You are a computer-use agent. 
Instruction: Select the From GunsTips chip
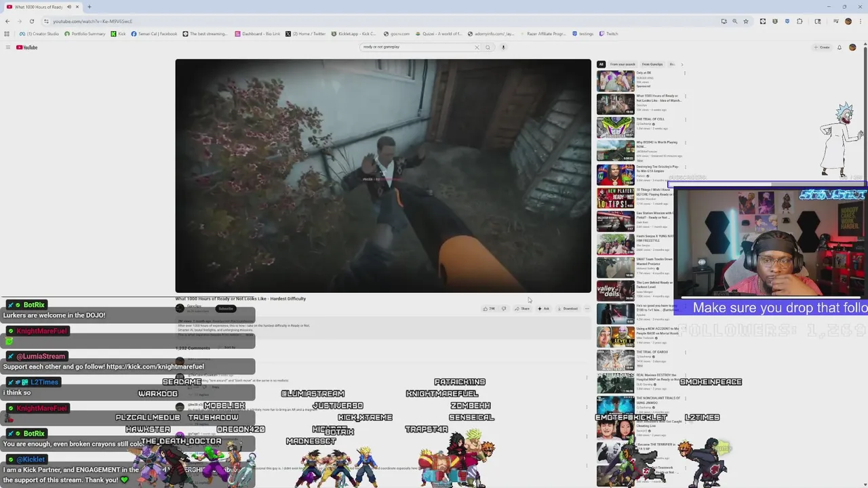tap(652, 64)
